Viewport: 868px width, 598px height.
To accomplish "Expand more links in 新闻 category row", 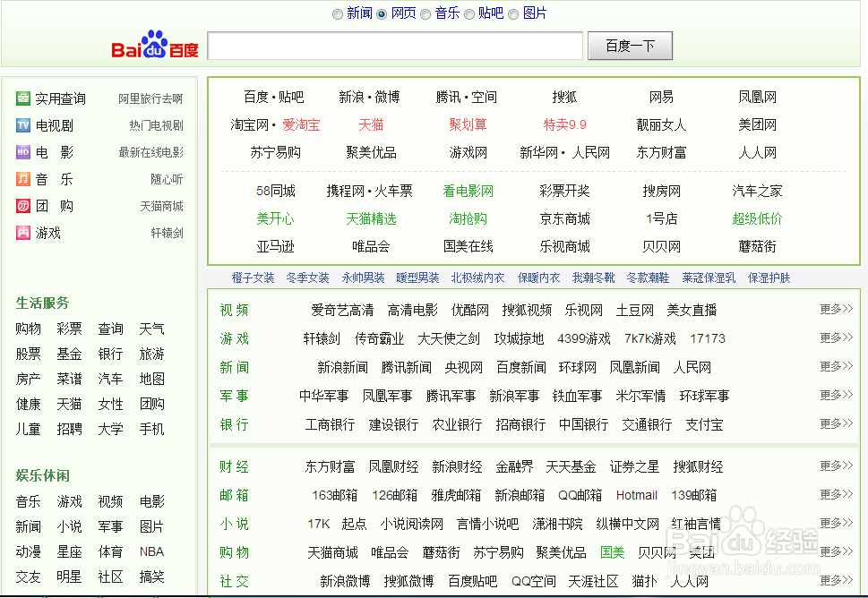I will click(836, 367).
